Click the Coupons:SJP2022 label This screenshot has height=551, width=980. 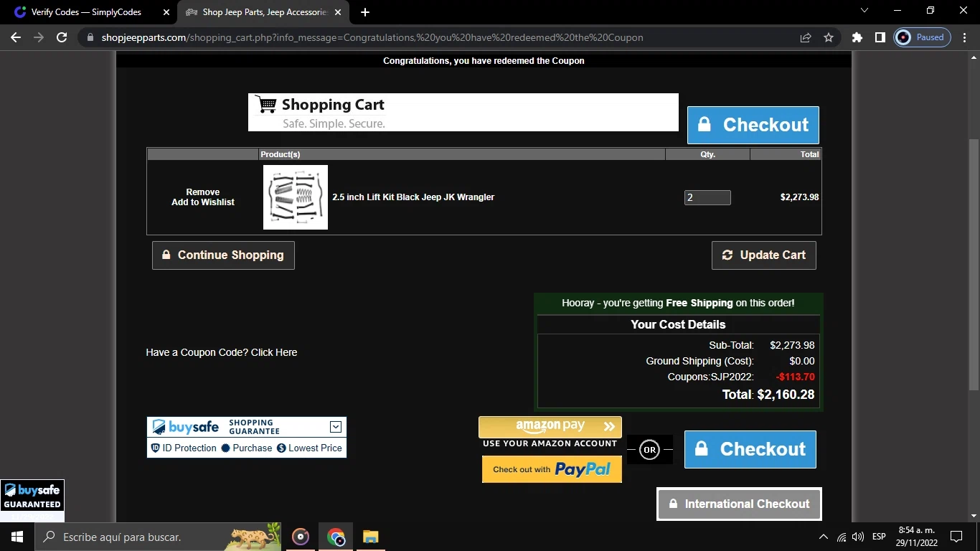[x=710, y=377]
